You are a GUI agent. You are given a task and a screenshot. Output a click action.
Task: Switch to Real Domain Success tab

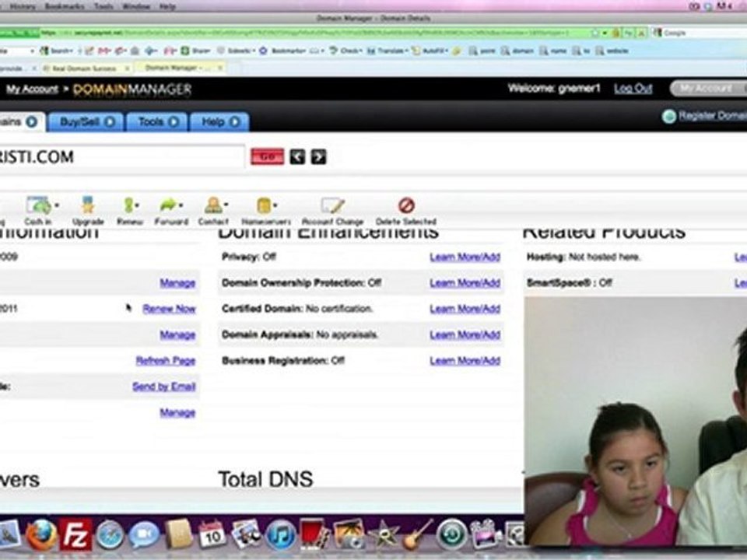[84, 68]
